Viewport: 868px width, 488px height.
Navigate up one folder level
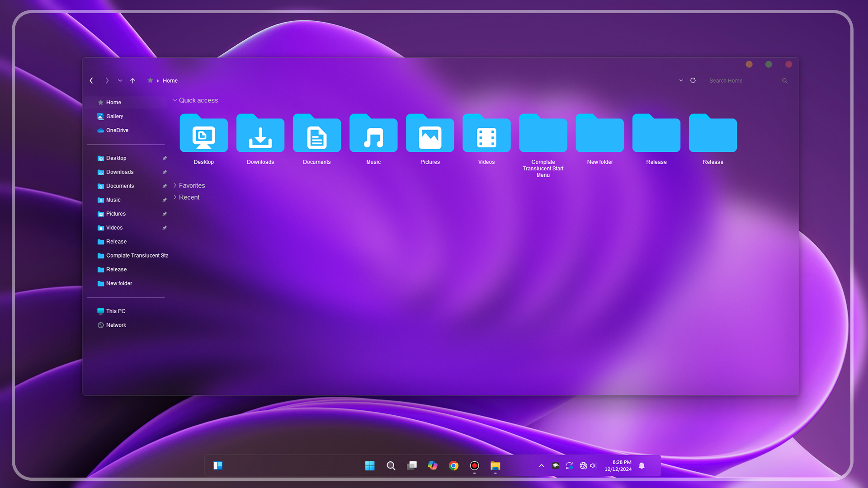point(132,80)
